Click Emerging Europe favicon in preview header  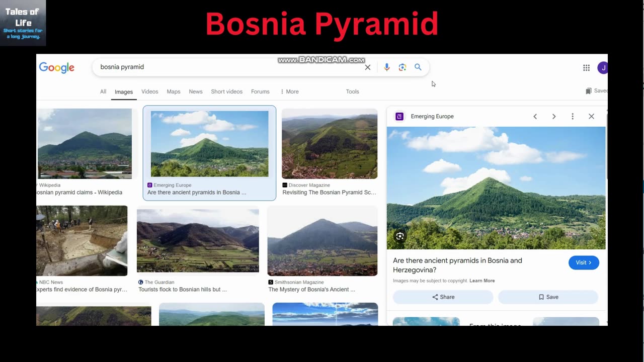click(x=399, y=116)
